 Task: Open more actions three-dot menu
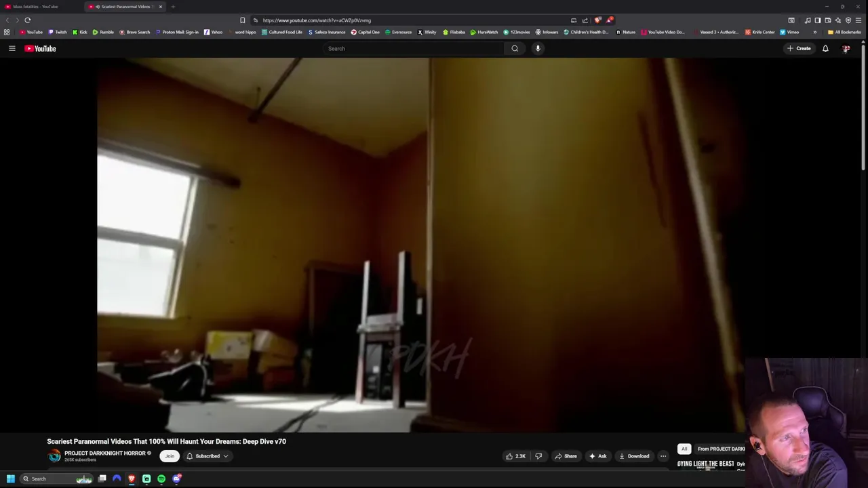click(x=663, y=456)
